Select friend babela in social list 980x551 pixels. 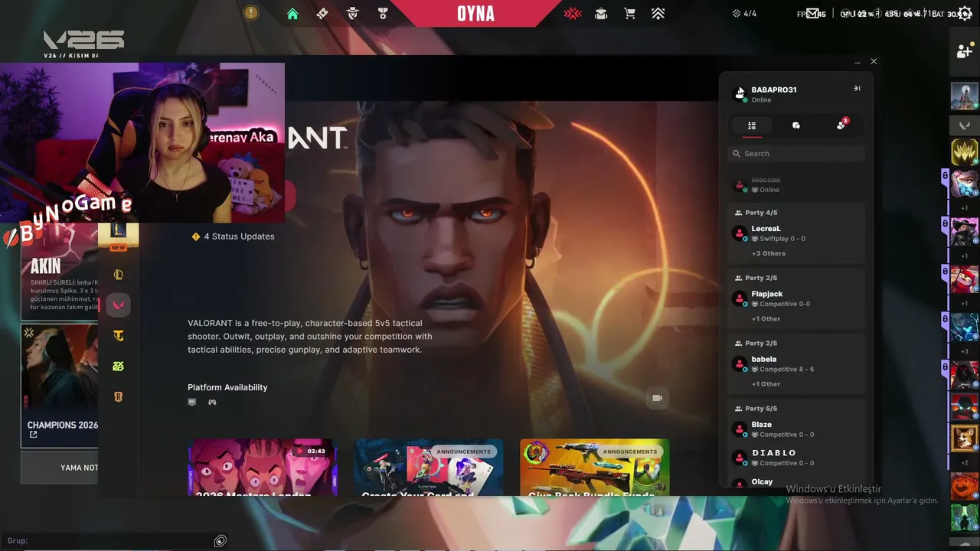796,364
